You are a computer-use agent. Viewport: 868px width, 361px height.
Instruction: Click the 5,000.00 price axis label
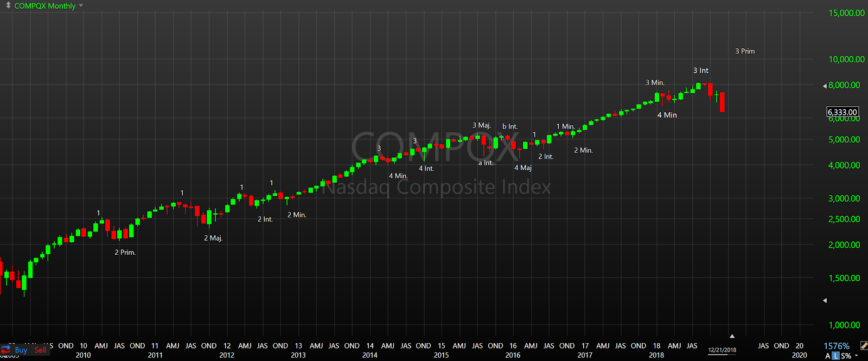(x=844, y=139)
